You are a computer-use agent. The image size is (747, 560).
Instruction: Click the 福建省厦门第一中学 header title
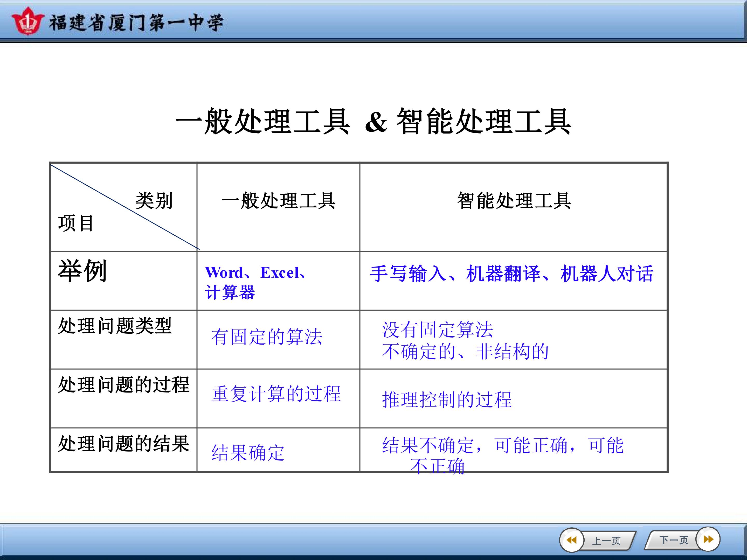point(136,23)
